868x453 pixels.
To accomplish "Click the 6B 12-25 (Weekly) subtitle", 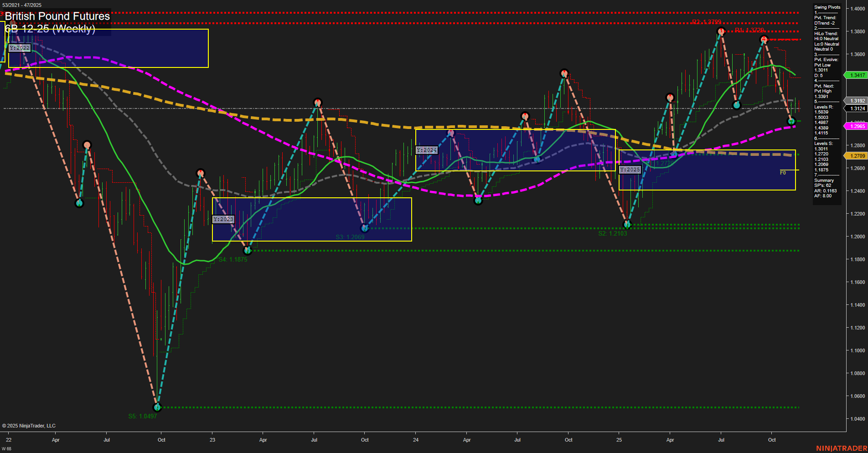I will 51,29.
